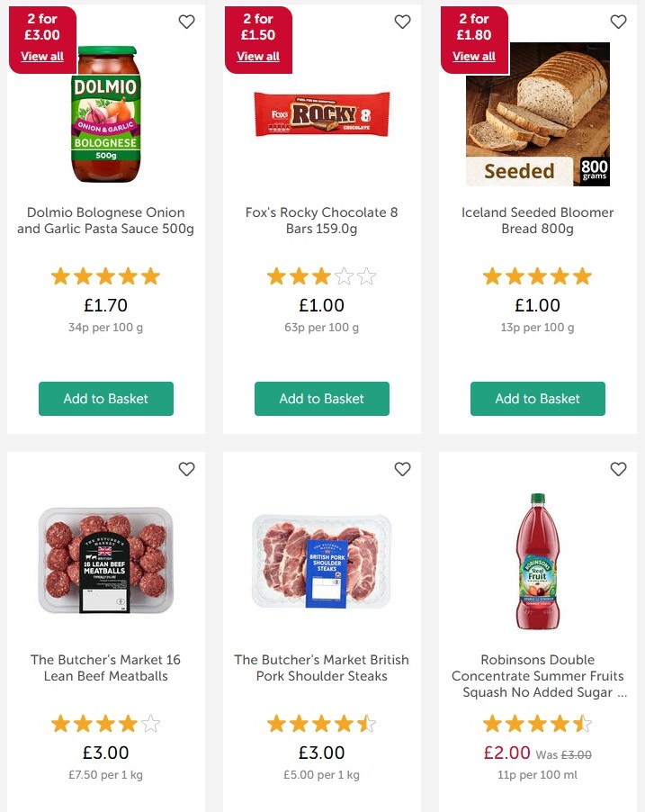Favourite the Lean Beef Meatballs
The width and height of the screenshot is (645, 812).
coord(186,469)
